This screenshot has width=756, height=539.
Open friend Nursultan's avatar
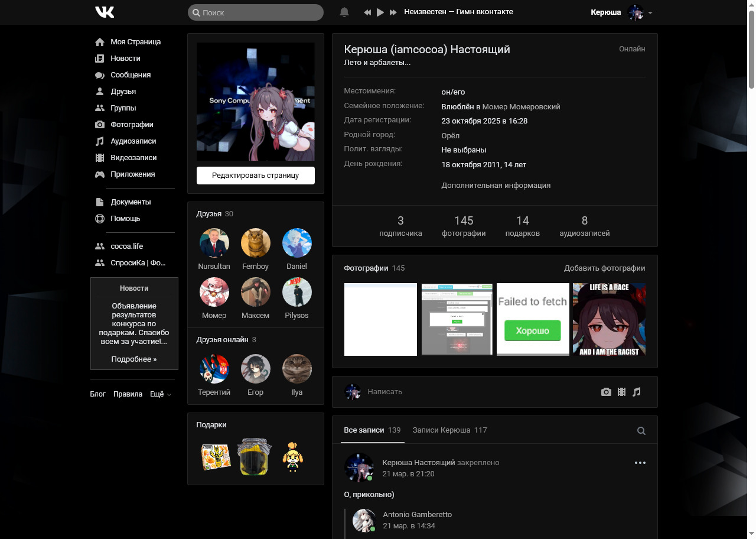tap(214, 243)
